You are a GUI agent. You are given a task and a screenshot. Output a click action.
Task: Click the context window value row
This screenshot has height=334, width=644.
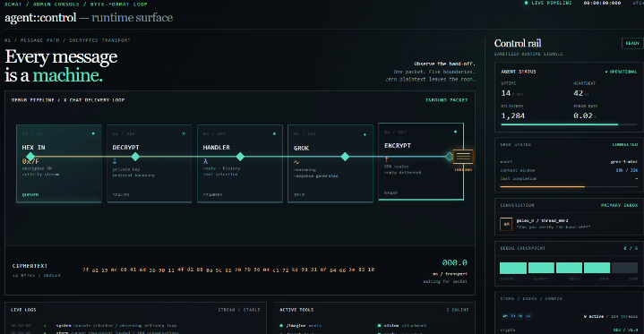tap(569, 170)
